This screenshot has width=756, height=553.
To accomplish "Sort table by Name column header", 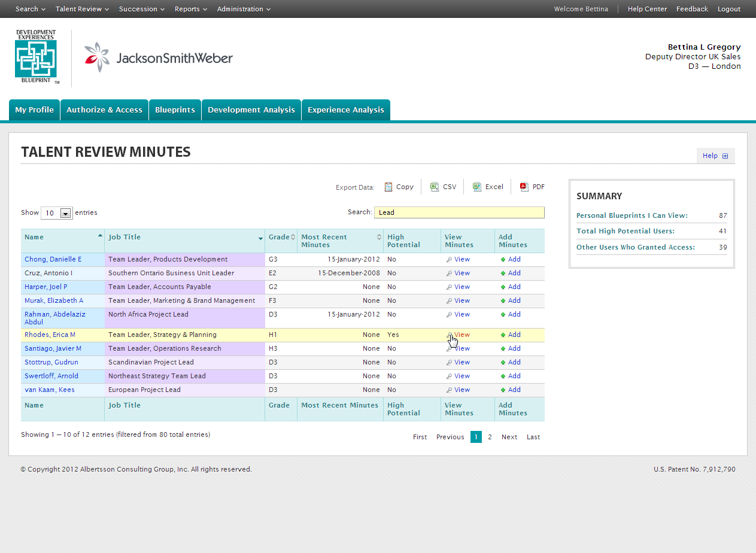I will coord(63,241).
